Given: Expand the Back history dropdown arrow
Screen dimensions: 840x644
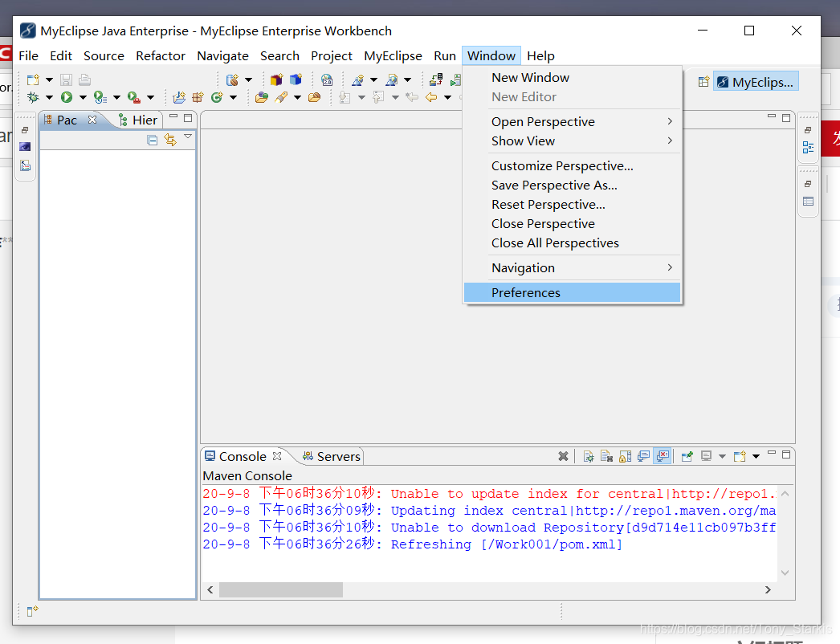Looking at the screenshot, I should click(447, 97).
